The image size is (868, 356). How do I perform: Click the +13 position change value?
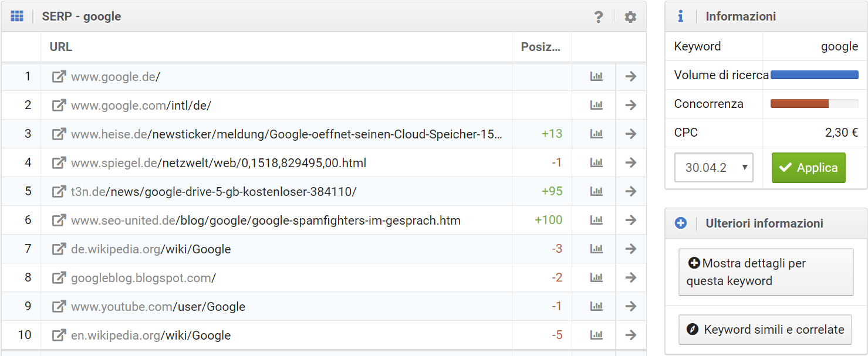click(552, 134)
